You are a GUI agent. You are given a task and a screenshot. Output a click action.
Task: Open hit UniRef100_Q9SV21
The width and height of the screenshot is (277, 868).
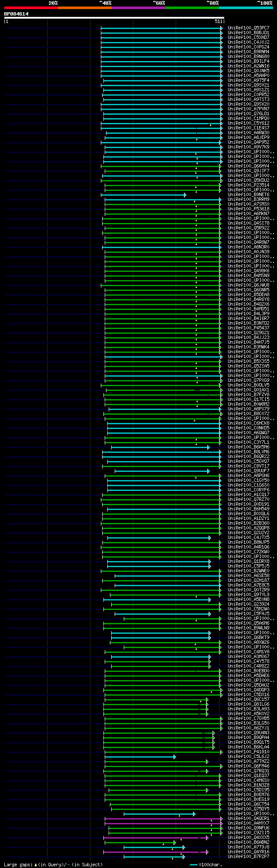coord(248,85)
